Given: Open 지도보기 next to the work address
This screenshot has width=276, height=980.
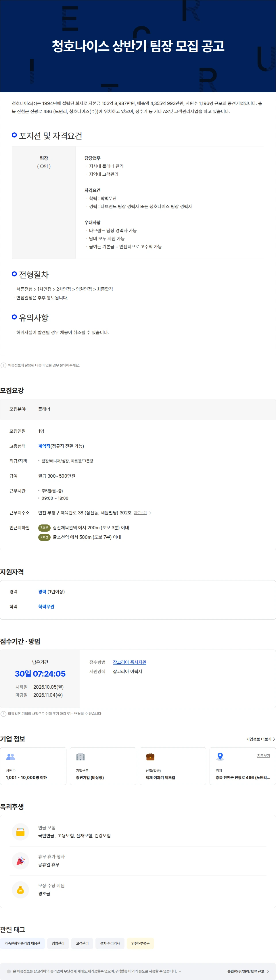Looking at the screenshot, I should [x=143, y=513].
